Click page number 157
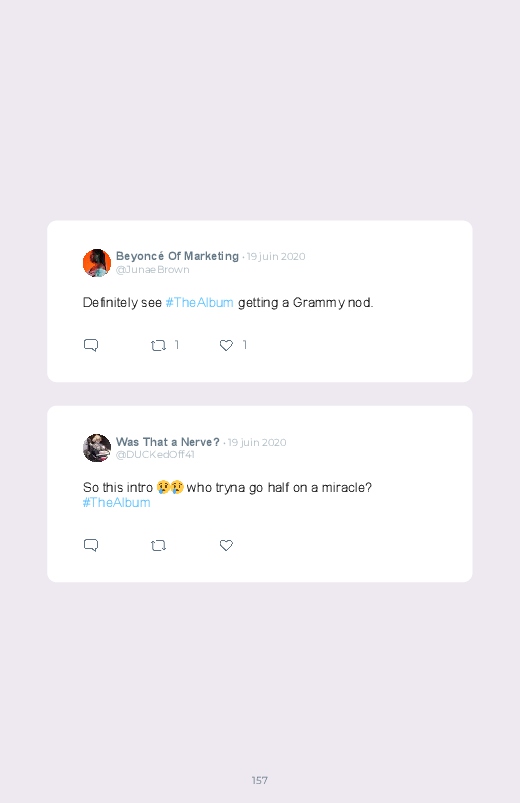 260,780
